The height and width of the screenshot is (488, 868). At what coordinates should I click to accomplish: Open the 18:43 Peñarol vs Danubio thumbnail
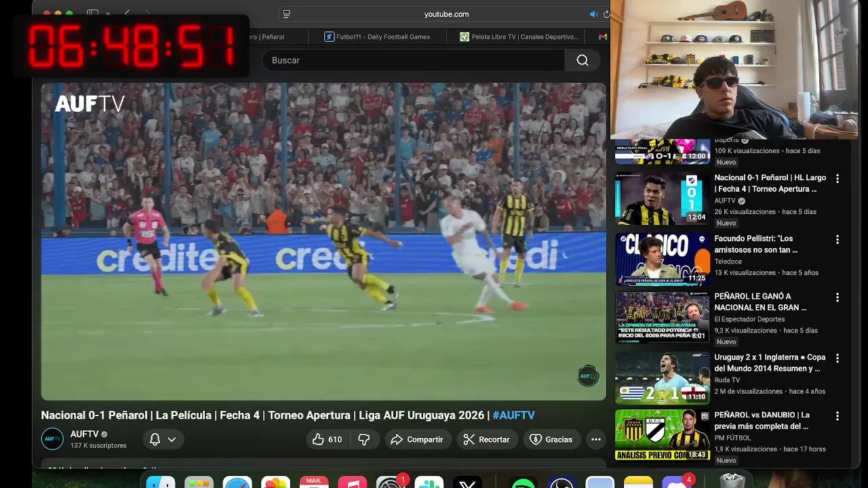(663, 436)
